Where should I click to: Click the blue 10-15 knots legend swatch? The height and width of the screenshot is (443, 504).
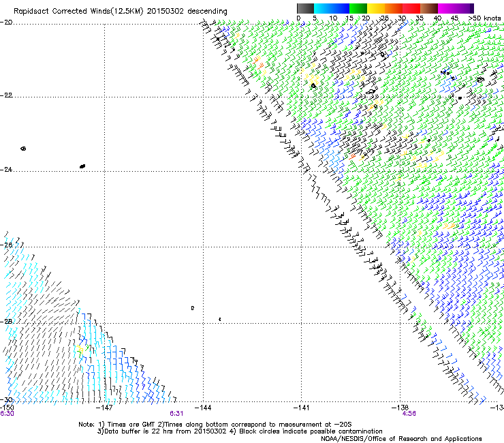coord(341,8)
